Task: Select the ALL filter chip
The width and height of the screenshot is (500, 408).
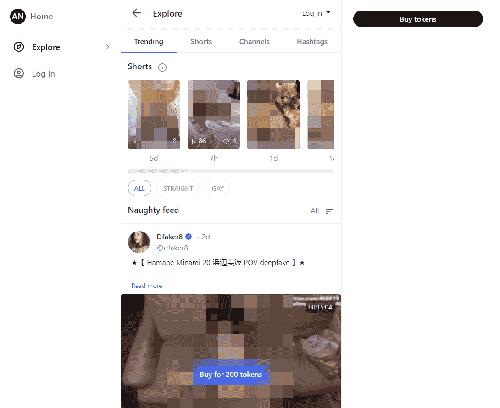Action: tap(139, 188)
